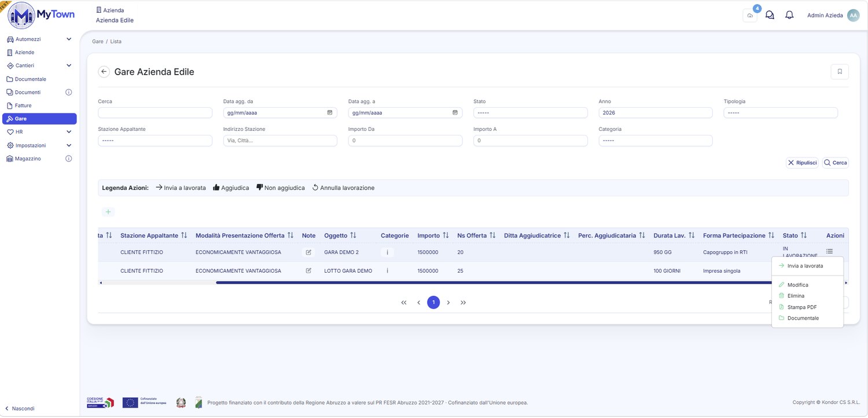Go to the first page of results
The width and height of the screenshot is (868, 418).
pyautogui.click(x=404, y=302)
